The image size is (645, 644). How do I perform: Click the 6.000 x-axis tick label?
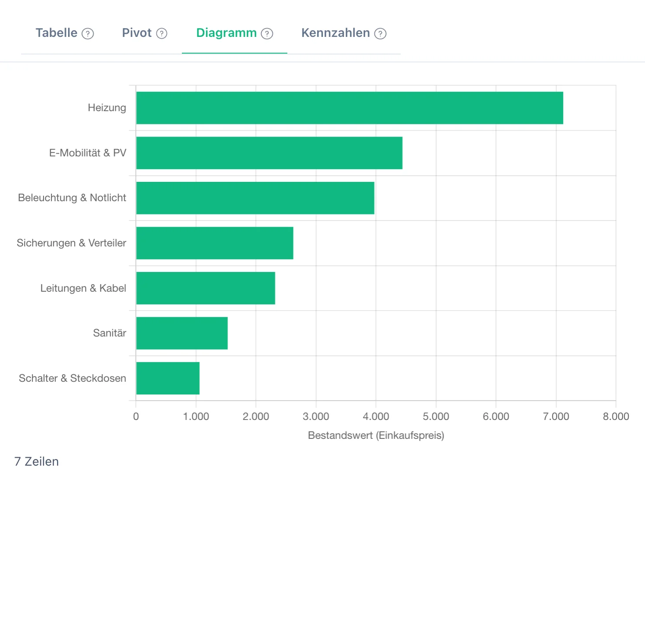coord(496,416)
